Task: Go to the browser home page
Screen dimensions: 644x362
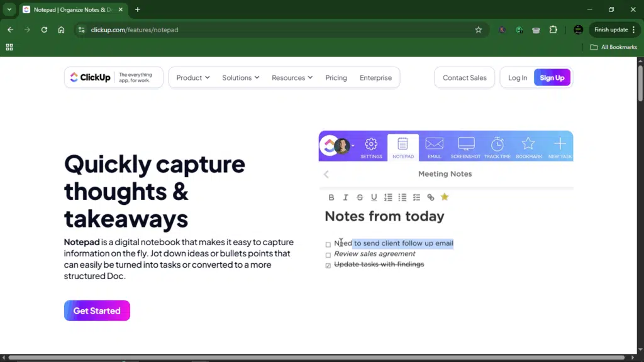Action: (x=61, y=30)
